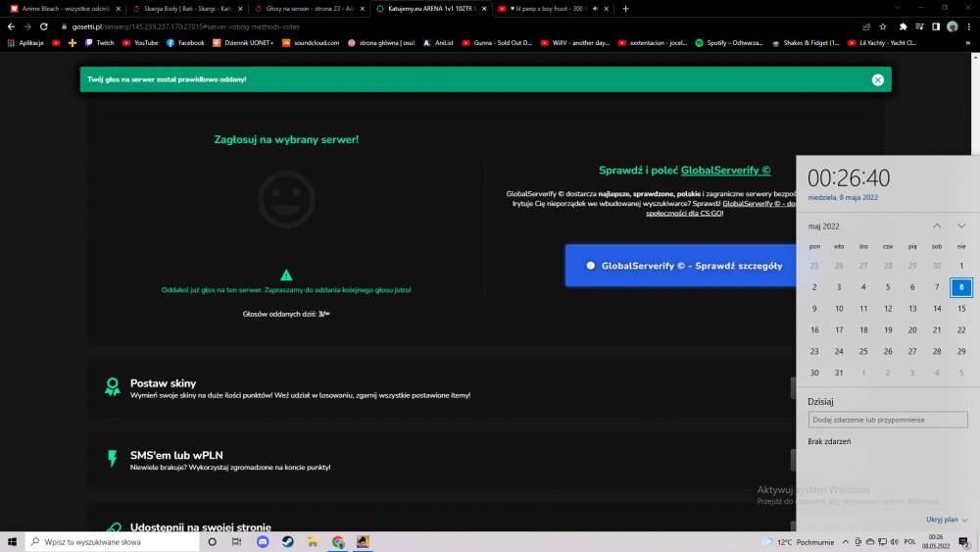Switch to the Głosy na serwer tab
The image size is (980, 552).
tap(308, 9)
